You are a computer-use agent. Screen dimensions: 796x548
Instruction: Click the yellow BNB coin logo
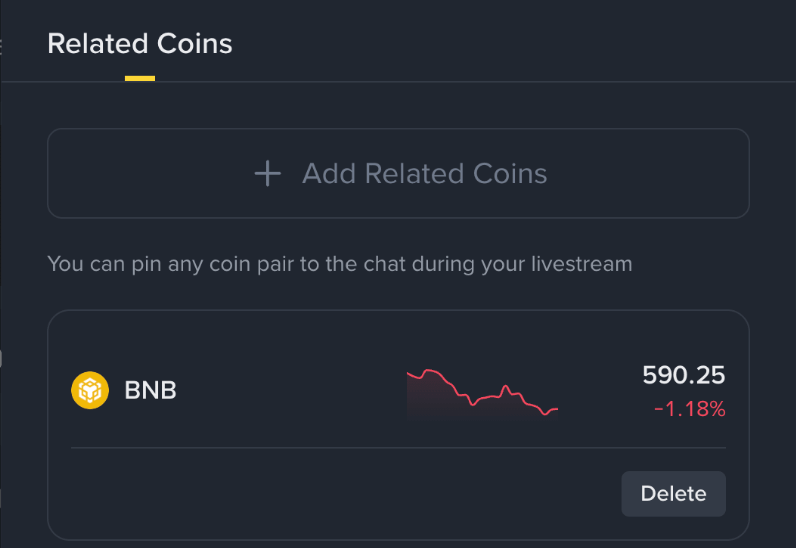click(90, 390)
